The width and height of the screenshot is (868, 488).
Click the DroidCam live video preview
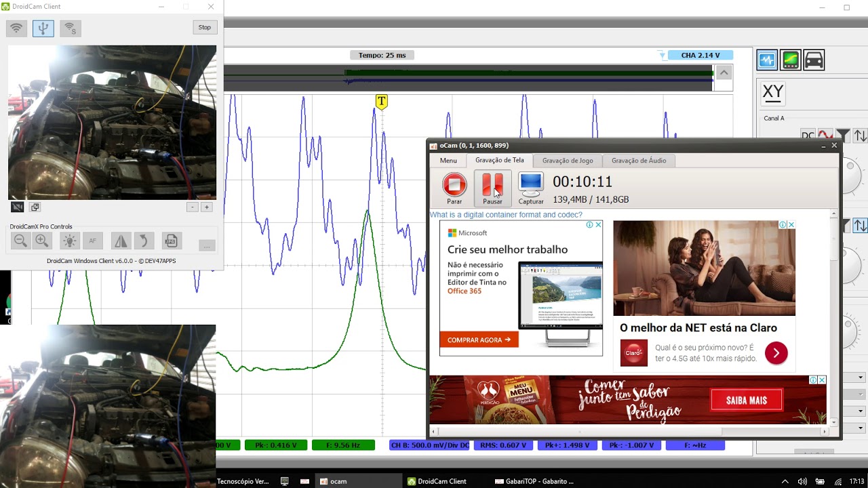click(x=112, y=122)
